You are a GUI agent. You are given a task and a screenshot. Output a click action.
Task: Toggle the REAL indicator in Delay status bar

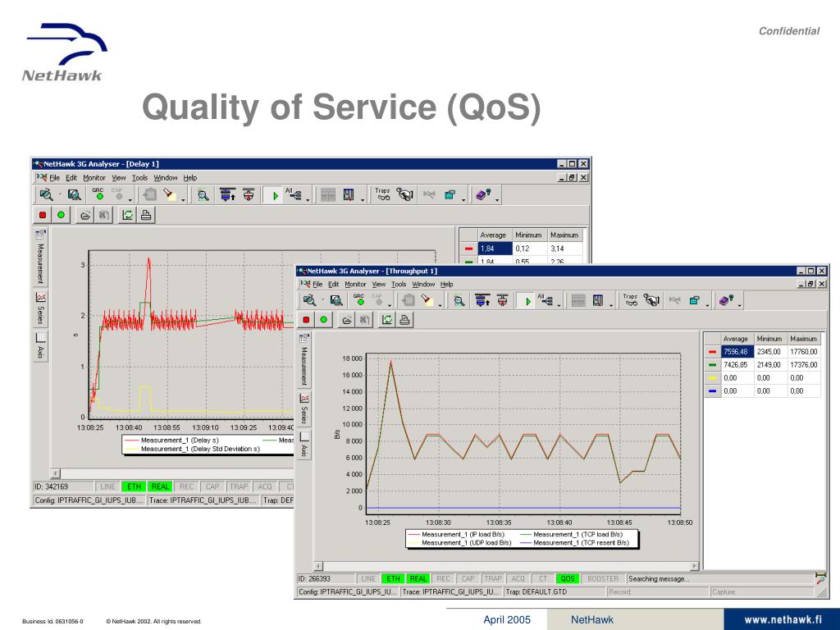pos(160,486)
